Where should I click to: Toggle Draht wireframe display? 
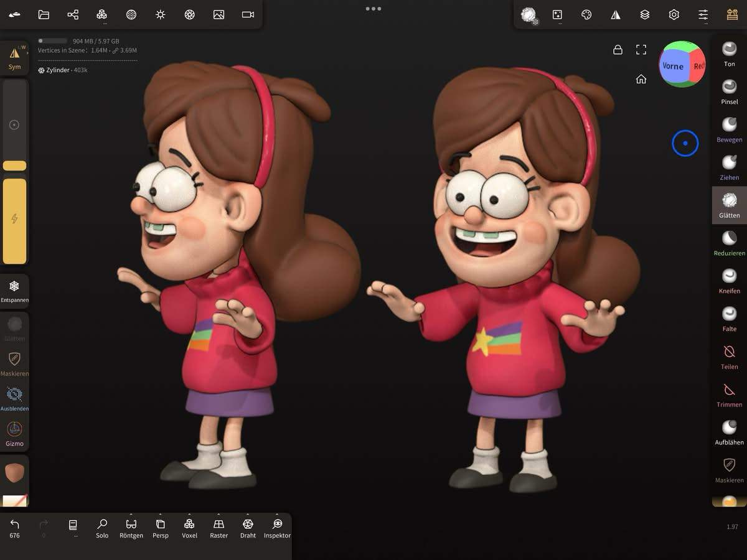click(248, 528)
